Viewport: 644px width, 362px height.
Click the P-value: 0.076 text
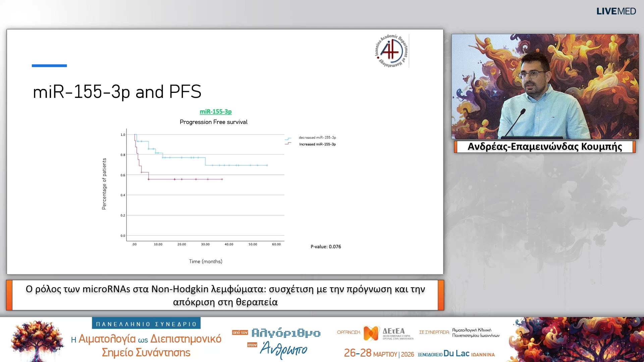click(x=326, y=247)
